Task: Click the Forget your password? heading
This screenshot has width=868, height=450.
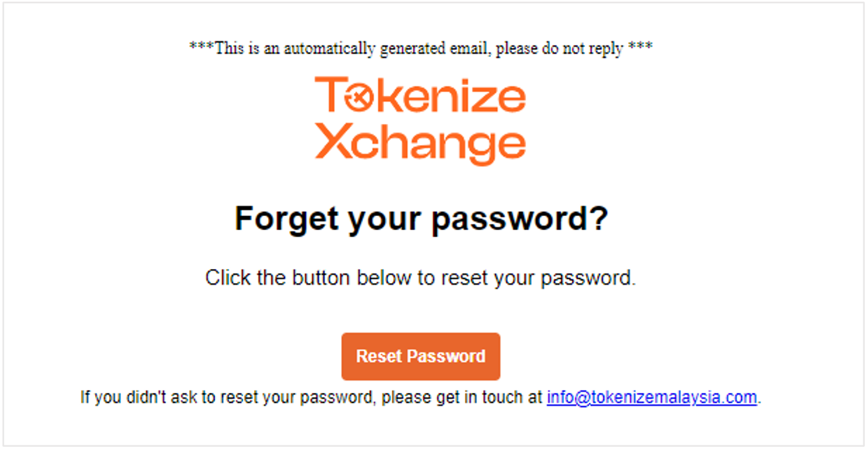Action: [x=422, y=219]
